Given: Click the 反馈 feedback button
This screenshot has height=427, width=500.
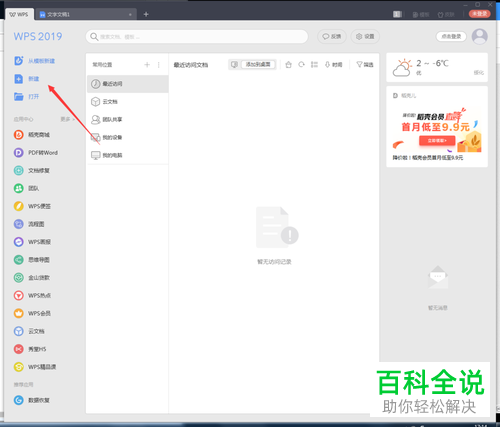Looking at the screenshot, I should click(332, 36).
